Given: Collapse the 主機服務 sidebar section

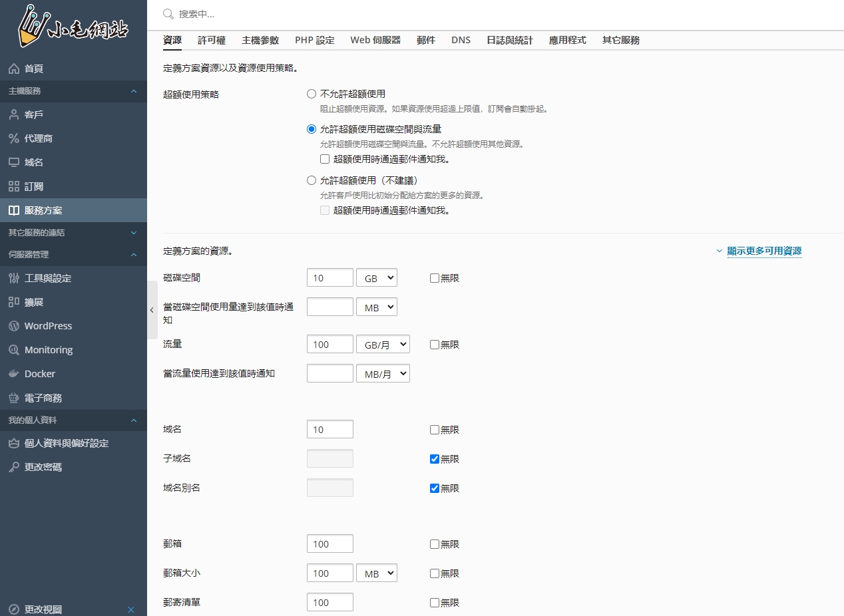Looking at the screenshot, I should pos(133,91).
